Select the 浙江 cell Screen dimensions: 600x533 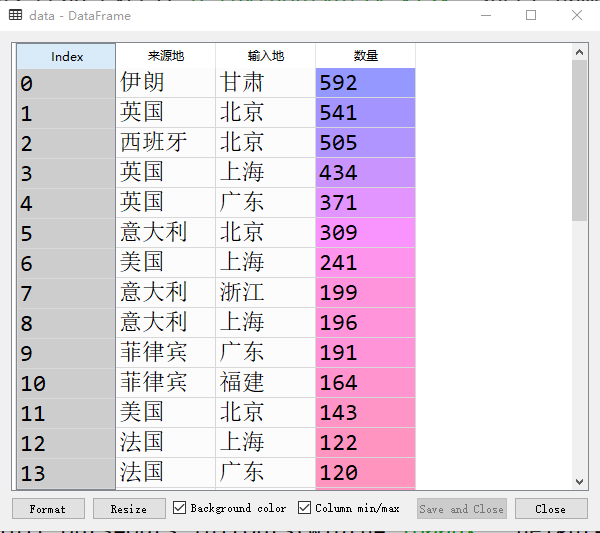pyautogui.click(x=266, y=293)
